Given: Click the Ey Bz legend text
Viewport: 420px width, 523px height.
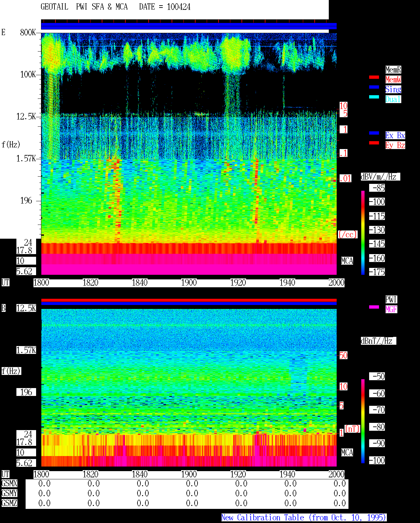Looking at the screenshot, I should tap(395, 145).
